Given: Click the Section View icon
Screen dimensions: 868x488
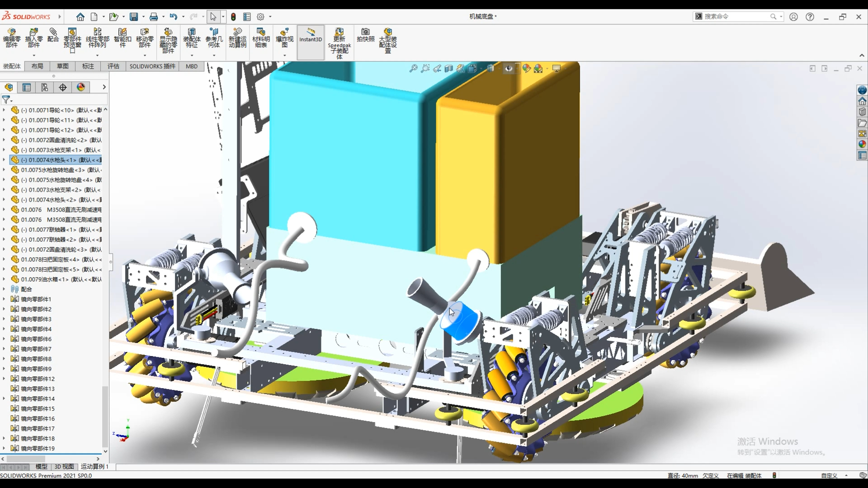Looking at the screenshot, I should coord(448,68).
